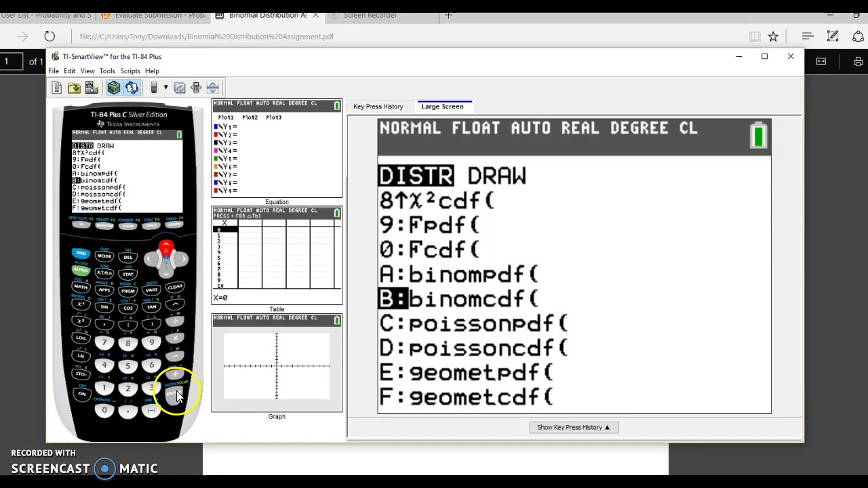Click the STO calculator key
The image size is (868, 488).
point(81,373)
